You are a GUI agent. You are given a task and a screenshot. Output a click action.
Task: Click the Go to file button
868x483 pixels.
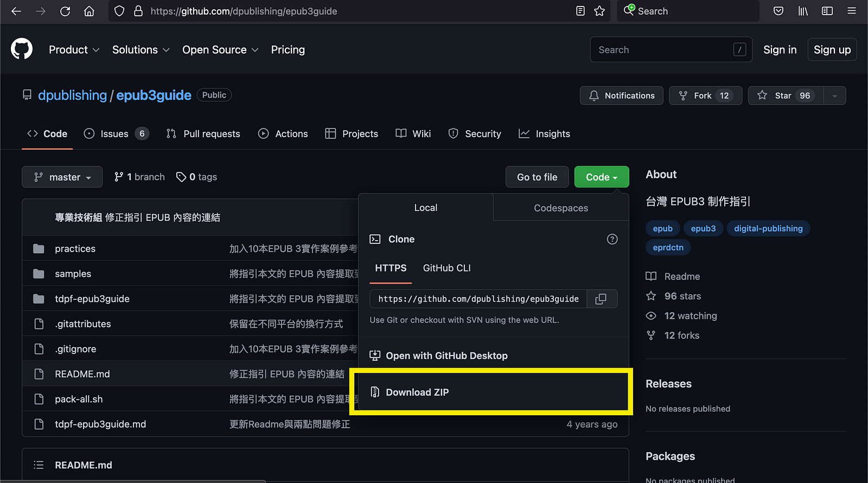click(537, 177)
